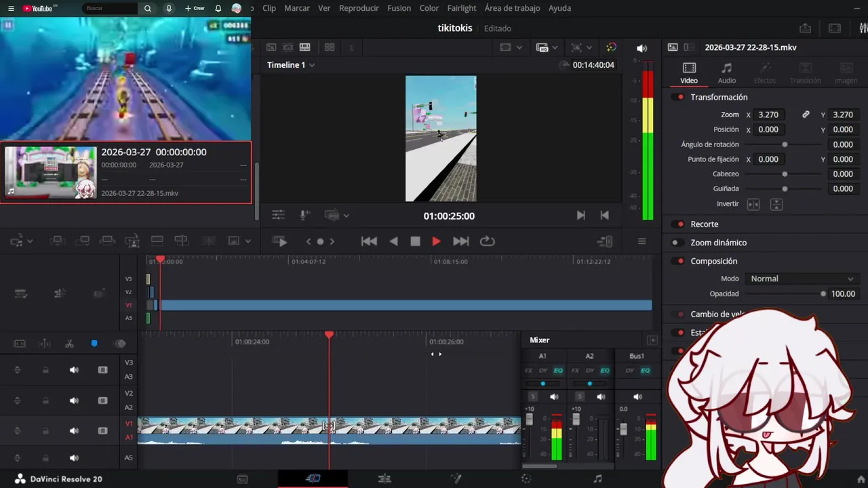Open the Fusion page wand icon
Screen dimensions: 868x488
coord(456,479)
